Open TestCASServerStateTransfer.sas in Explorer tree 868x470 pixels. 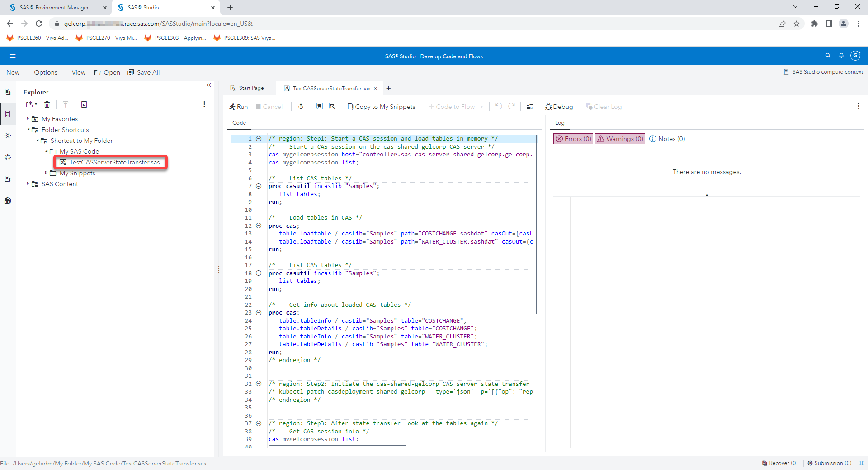tap(111, 162)
